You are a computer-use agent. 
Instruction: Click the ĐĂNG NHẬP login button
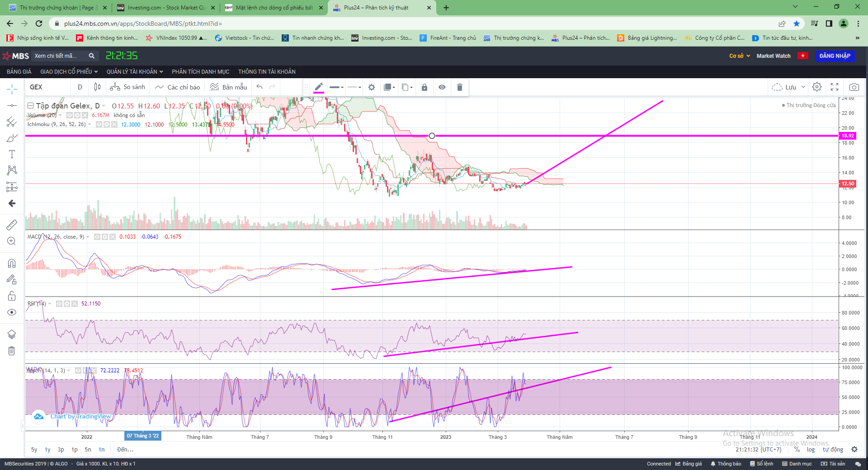click(835, 56)
